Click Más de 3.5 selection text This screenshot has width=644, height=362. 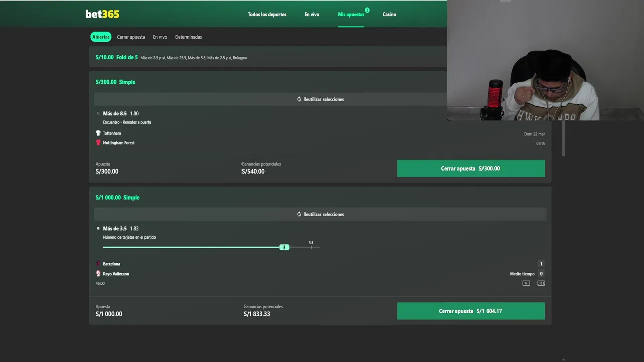tap(115, 229)
